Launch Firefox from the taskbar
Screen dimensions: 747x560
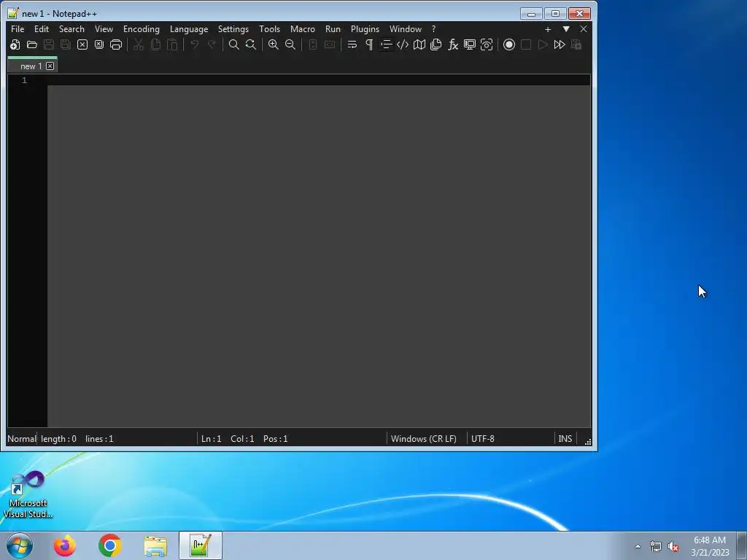[x=65, y=545]
